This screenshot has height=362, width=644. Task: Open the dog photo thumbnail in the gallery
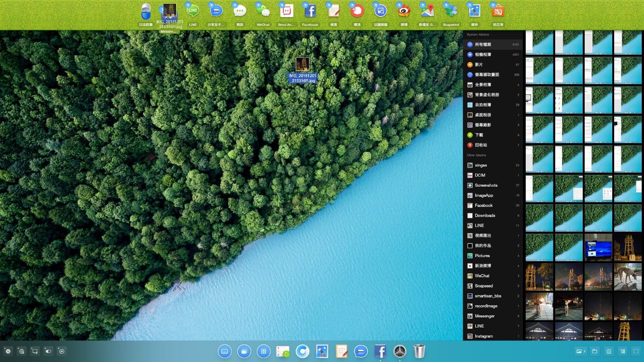627,276
